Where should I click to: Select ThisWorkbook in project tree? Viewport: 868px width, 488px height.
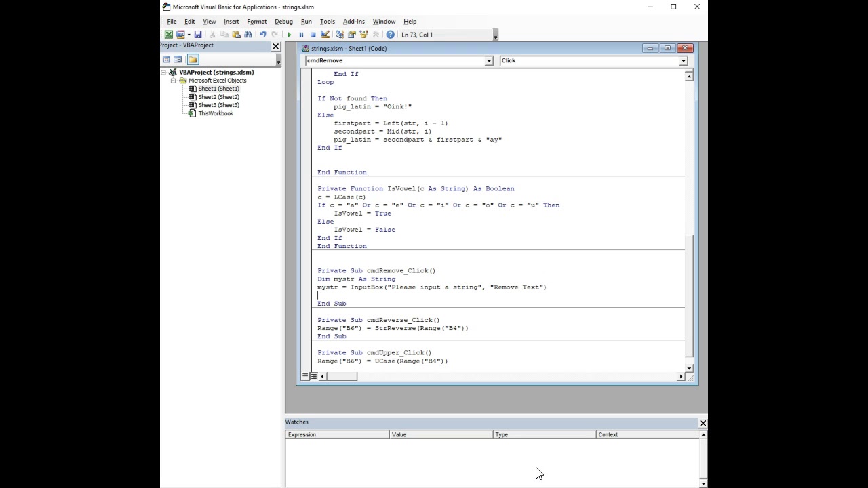click(216, 113)
